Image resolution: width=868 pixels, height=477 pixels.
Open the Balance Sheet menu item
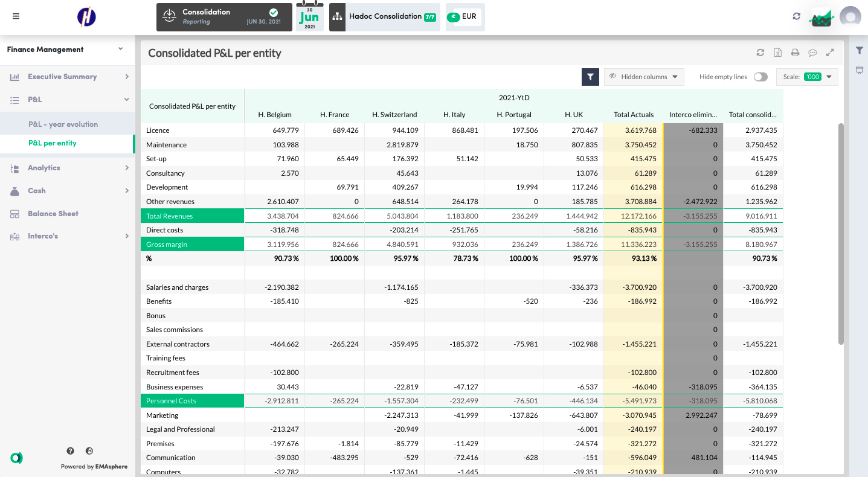click(53, 214)
